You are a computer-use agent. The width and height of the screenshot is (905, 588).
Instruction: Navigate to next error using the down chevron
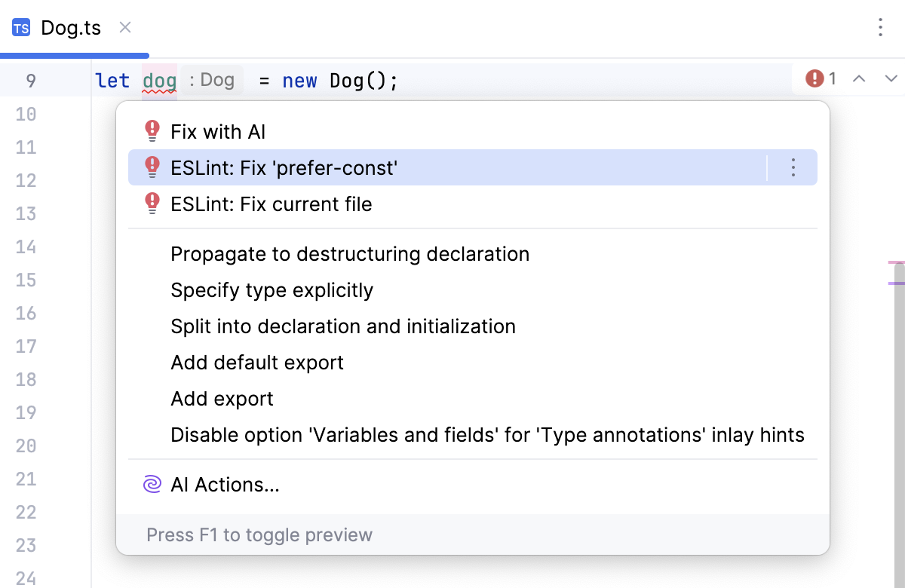891,78
